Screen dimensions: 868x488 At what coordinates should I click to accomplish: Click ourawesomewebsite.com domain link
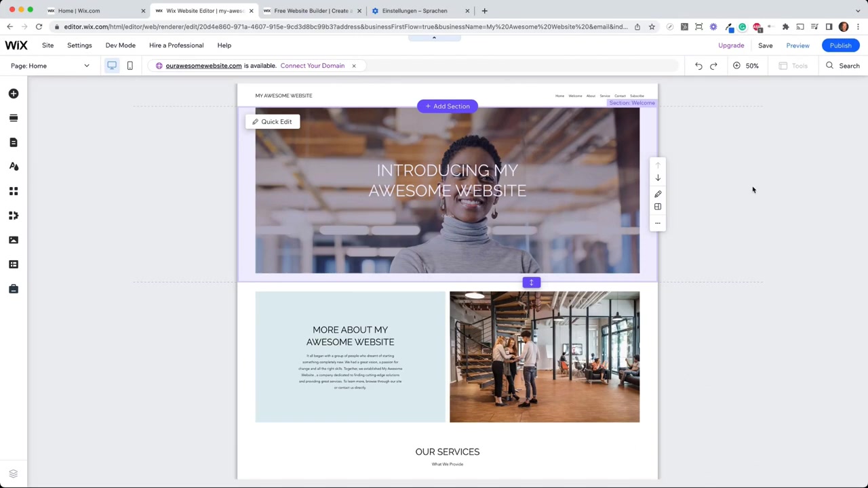click(x=203, y=66)
